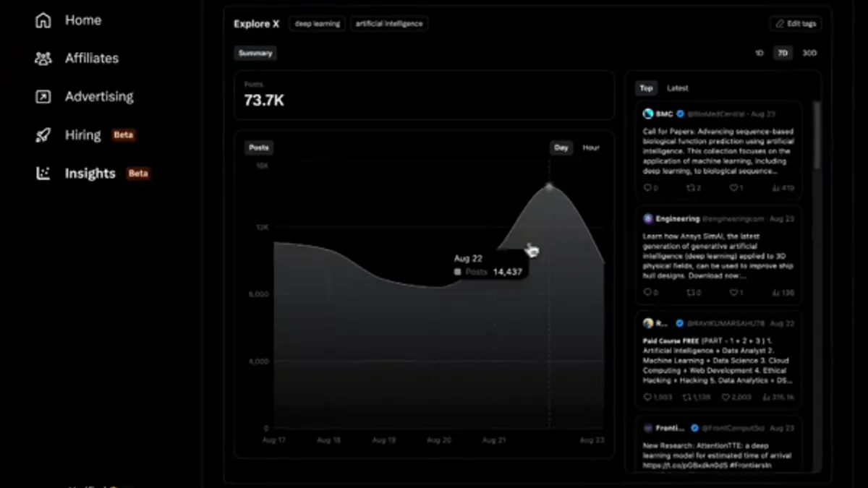This screenshot has height=488, width=868.
Task: Select the 'deep learning' tag chip
Action: 318,24
